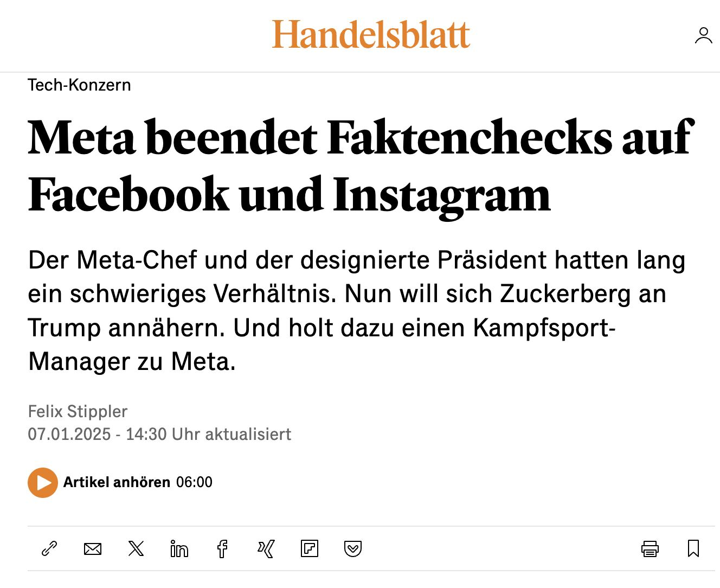Copy the article link with chain icon
Image resolution: width=720 pixels, height=588 pixels.
(x=49, y=549)
